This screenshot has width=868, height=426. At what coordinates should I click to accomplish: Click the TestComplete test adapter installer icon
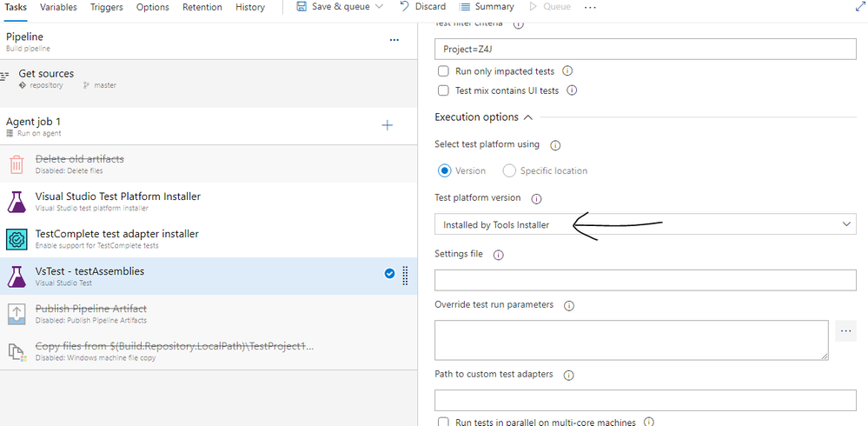17,239
